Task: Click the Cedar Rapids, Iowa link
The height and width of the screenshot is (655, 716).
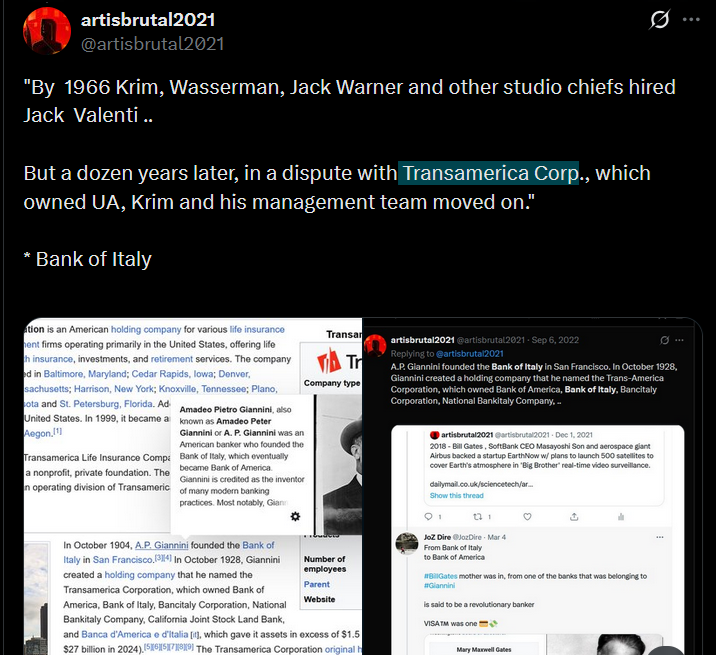Action: [x=172, y=374]
